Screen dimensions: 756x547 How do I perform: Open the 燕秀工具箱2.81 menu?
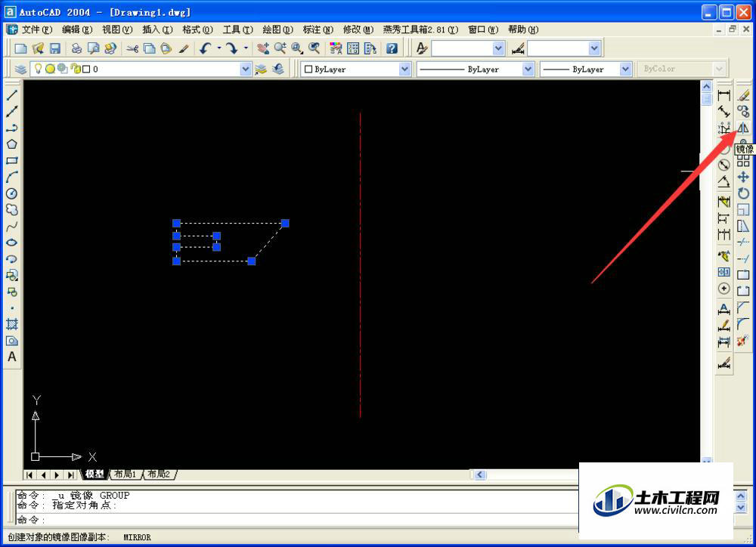[x=420, y=29]
